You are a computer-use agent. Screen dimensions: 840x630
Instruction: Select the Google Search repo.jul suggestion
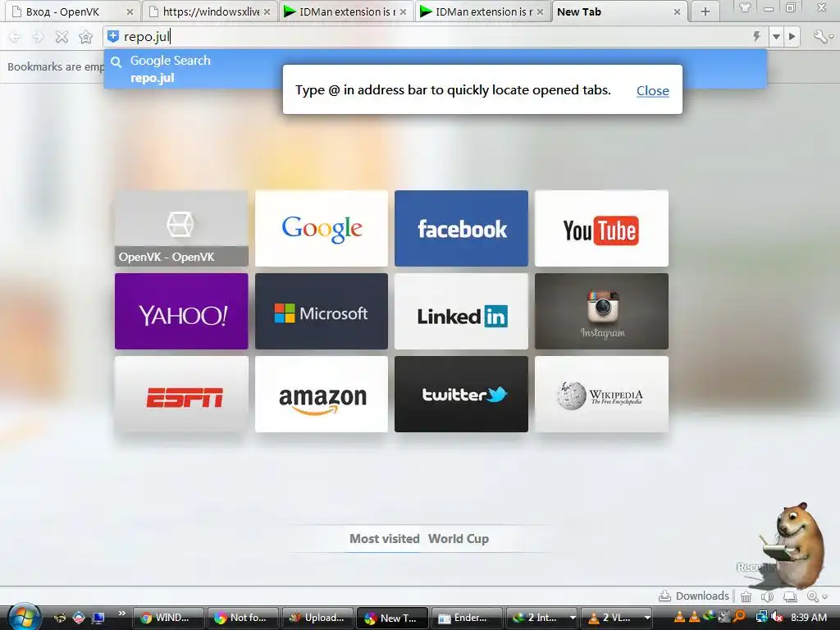(x=435, y=69)
